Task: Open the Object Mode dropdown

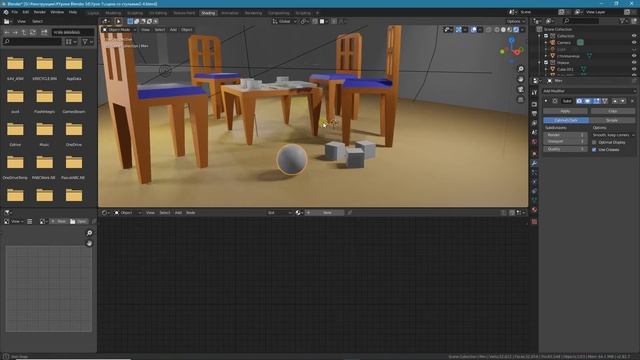Action: pyautogui.click(x=119, y=30)
